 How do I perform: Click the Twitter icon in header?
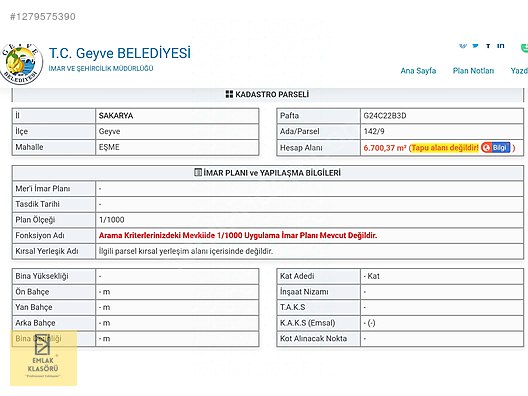pos(475,45)
